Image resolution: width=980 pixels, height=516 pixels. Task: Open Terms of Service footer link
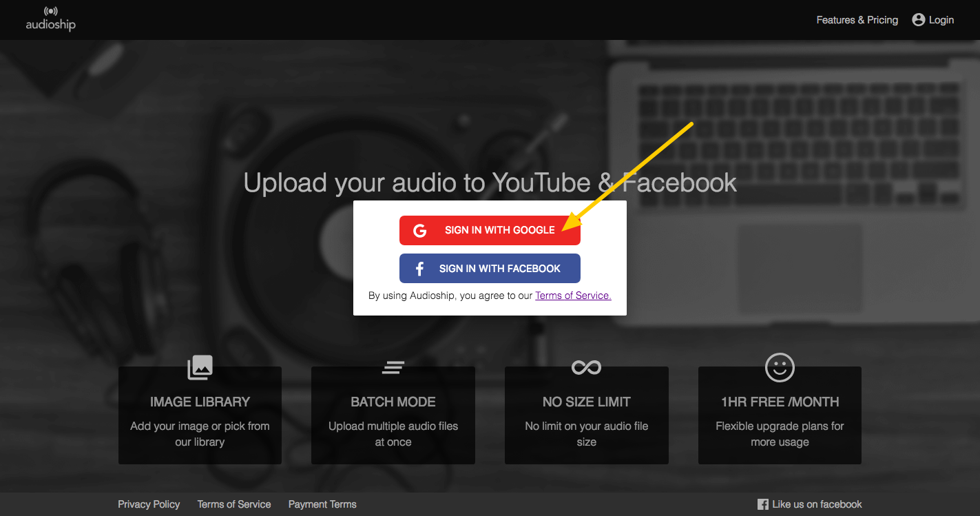(234, 504)
